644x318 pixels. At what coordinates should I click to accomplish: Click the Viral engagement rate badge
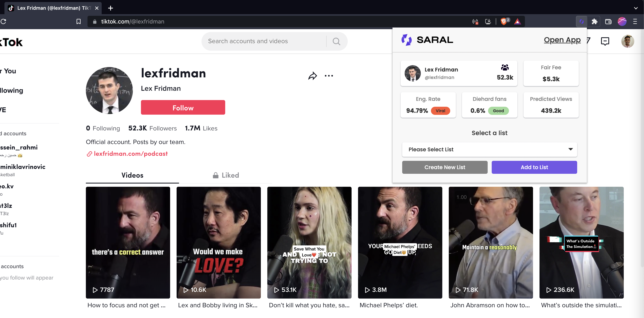[x=440, y=111]
